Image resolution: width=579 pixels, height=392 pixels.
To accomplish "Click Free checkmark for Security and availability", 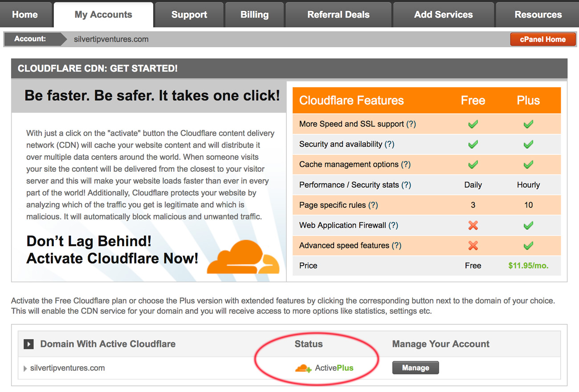I will point(473,144).
